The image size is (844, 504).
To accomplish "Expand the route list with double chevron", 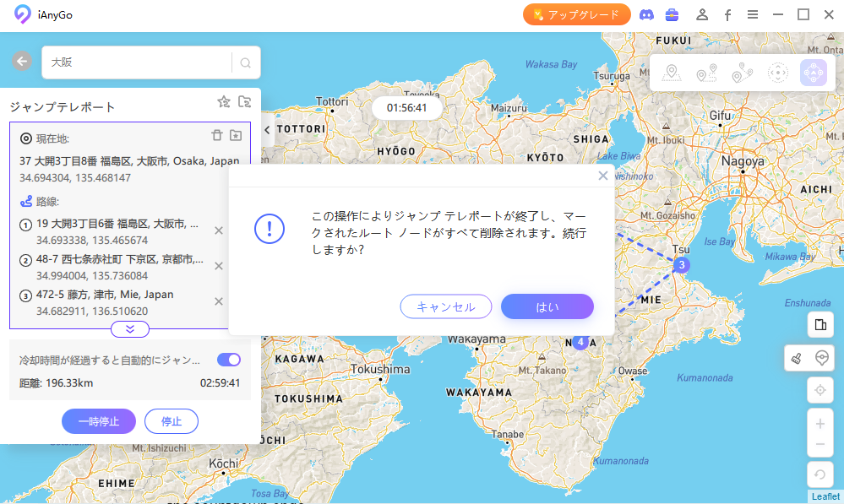I will click(x=130, y=329).
